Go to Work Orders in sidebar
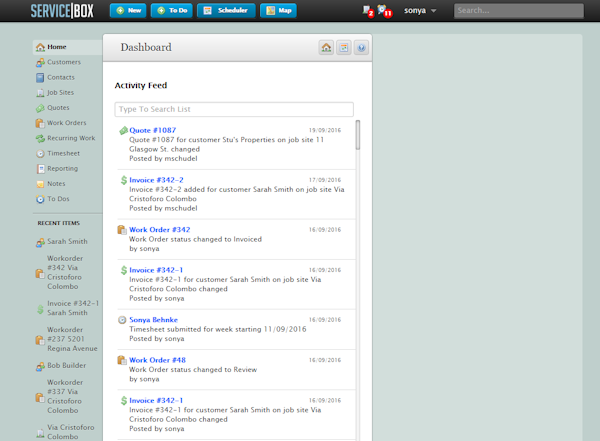 (x=66, y=123)
